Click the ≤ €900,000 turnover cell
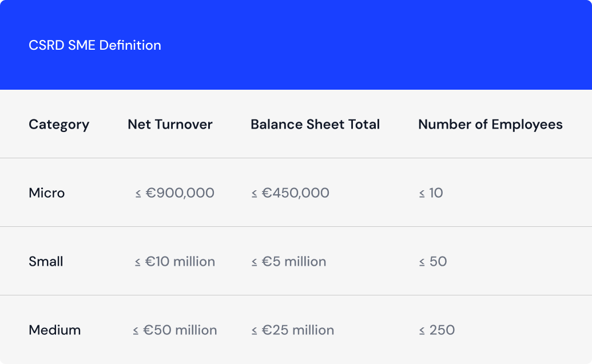Image resolution: width=592 pixels, height=364 pixels. pos(175,193)
